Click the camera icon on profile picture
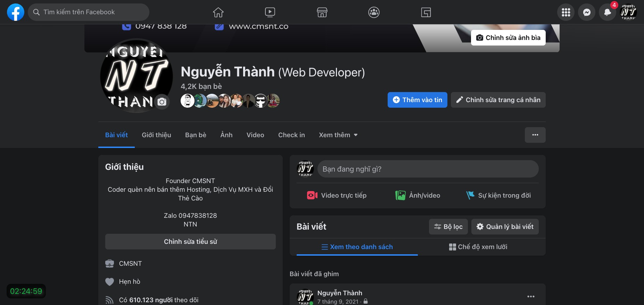Viewport: 644px width, 305px height. click(162, 102)
